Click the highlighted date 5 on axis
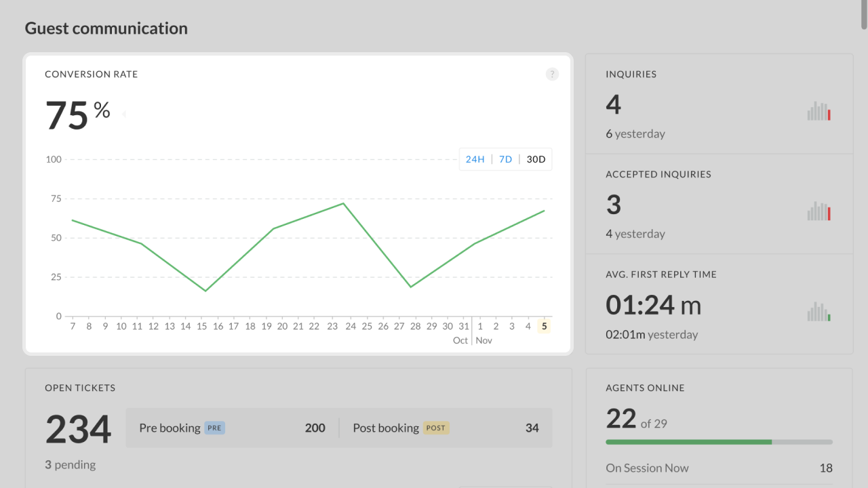Image resolution: width=868 pixels, height=488 pixels. coord(545,327)
